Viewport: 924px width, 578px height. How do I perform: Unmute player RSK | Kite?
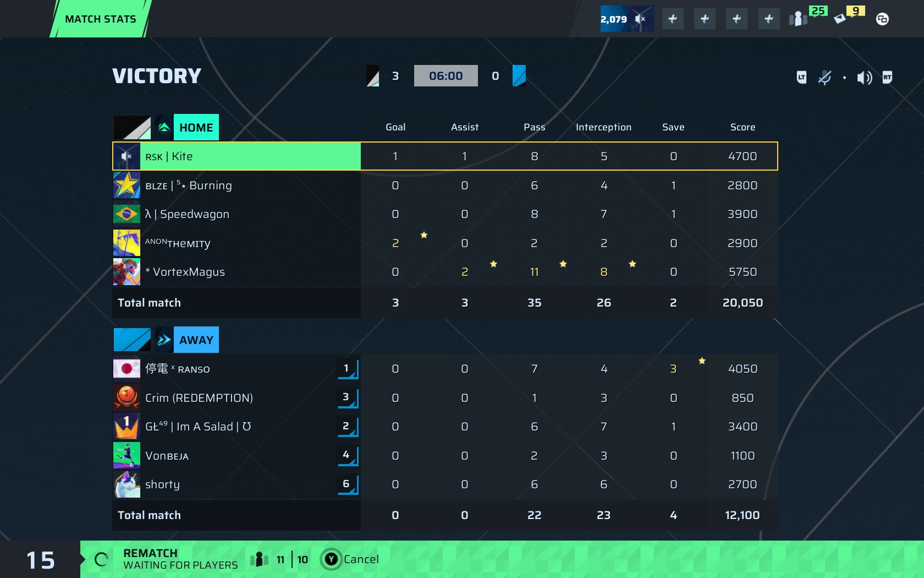127,156
